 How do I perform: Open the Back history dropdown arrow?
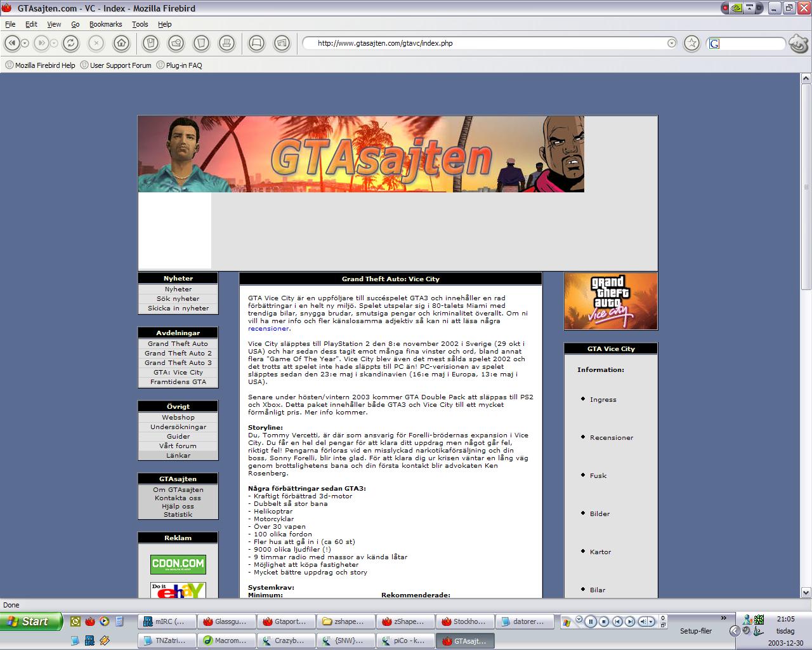click(25, 43)
